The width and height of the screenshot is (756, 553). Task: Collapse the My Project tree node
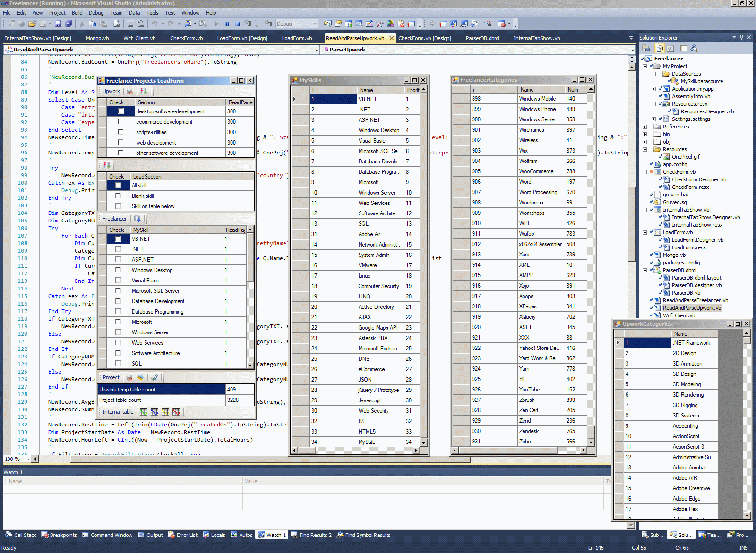(644, 67)
